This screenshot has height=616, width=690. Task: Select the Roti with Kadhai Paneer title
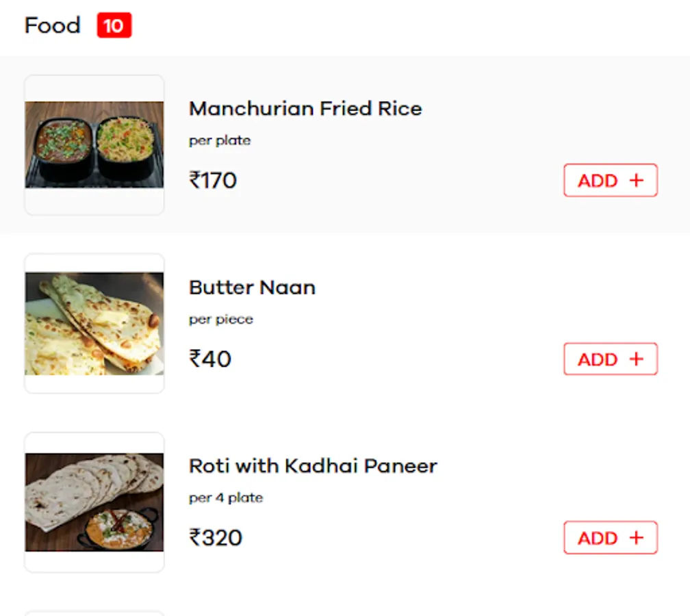[313, 466]
